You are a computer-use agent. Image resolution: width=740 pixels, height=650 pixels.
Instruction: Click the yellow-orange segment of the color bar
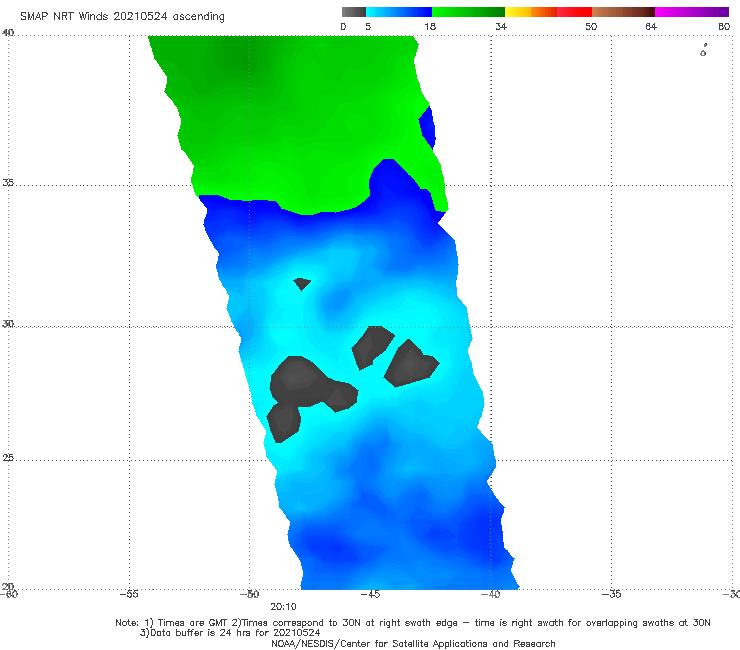tap(530, 12)
